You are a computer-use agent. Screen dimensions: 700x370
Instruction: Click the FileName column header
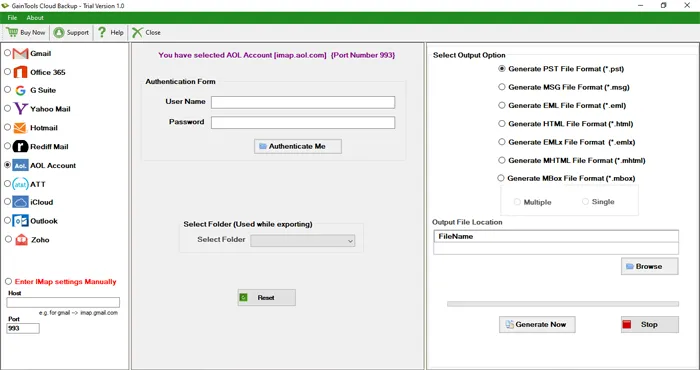556,237
